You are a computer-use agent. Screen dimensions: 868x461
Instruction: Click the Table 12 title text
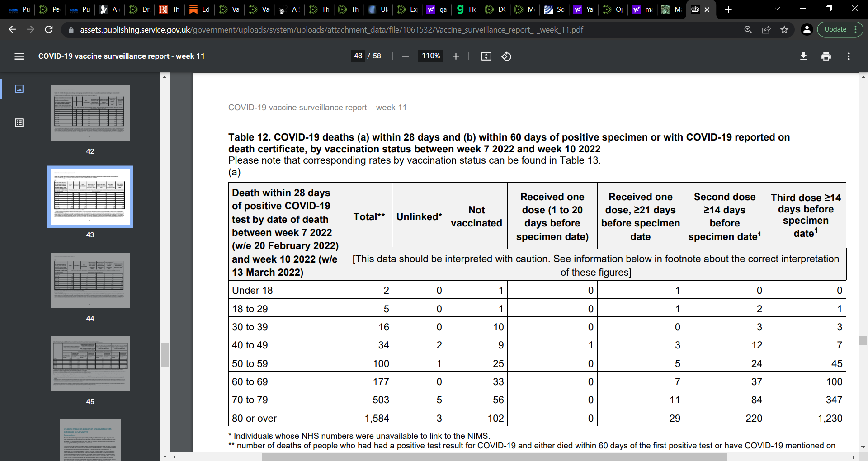pyautogui.click(x=509, y=143)
